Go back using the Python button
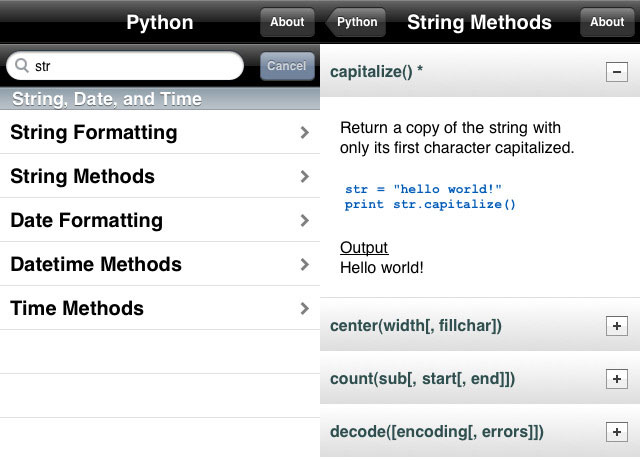This screenshot has height=460, width=640. pyautogui.click(x=356, y=22)
